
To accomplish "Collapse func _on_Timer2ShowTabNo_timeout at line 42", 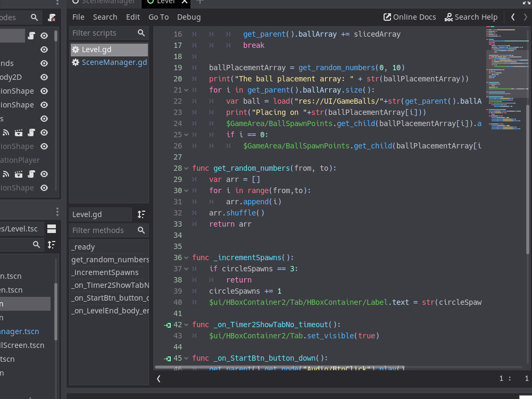I will 186,325.
